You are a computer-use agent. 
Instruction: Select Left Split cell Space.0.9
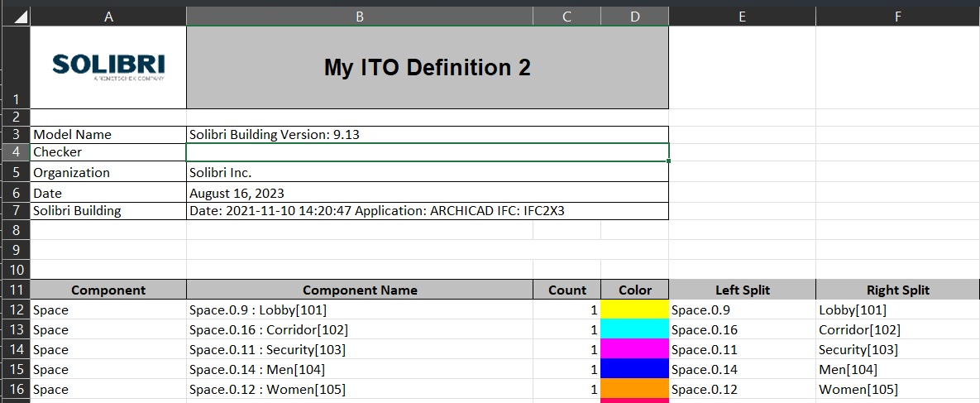742,309
